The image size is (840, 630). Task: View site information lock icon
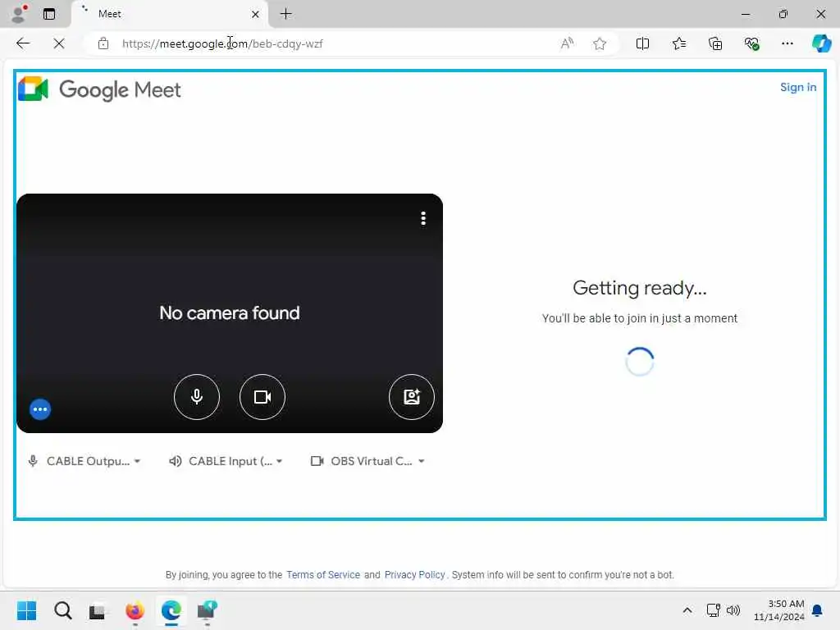[x=103, y=43]
